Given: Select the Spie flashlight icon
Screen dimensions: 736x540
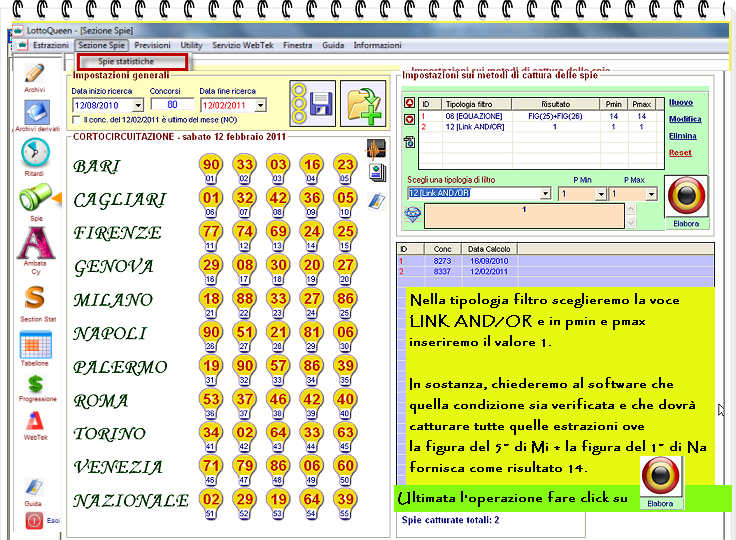Looking at the screenshot, I should 35,197.
